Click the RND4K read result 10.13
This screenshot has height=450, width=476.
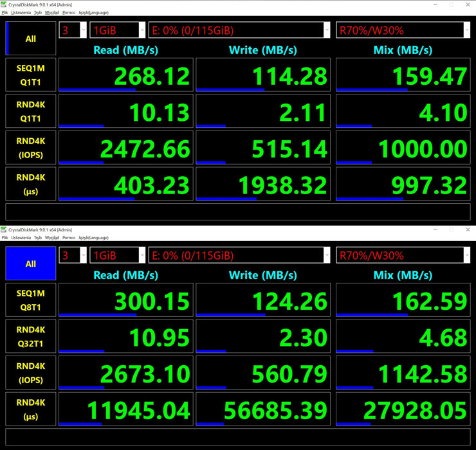[x=126, y=111]
